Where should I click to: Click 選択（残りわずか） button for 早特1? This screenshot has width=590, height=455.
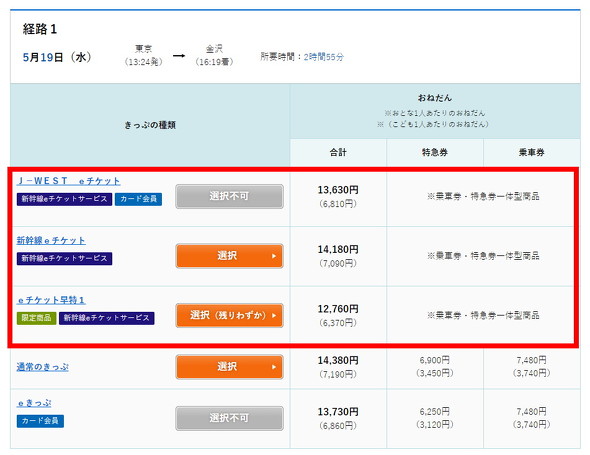pyautogui.click(x=230, y=315)
